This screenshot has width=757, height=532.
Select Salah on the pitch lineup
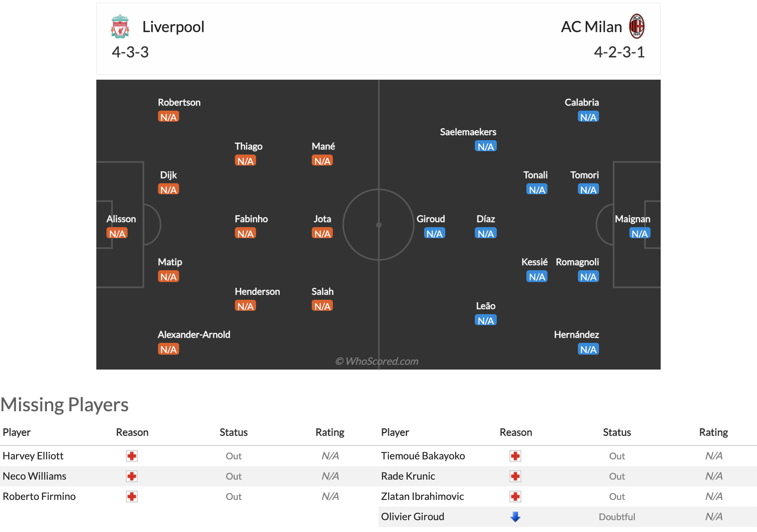(322, 291)
